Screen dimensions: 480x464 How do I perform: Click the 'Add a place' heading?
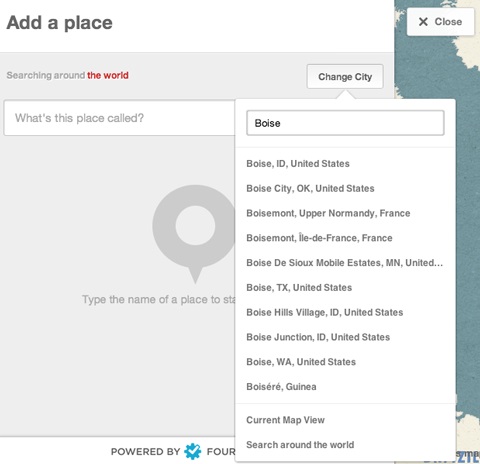[59, 23]
